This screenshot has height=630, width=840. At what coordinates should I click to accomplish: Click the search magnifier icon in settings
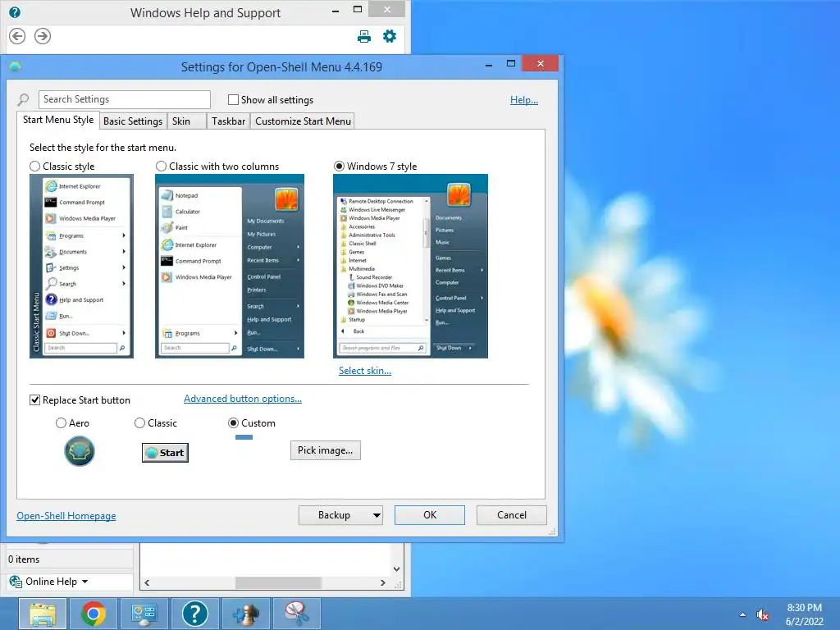click(23, 99)
